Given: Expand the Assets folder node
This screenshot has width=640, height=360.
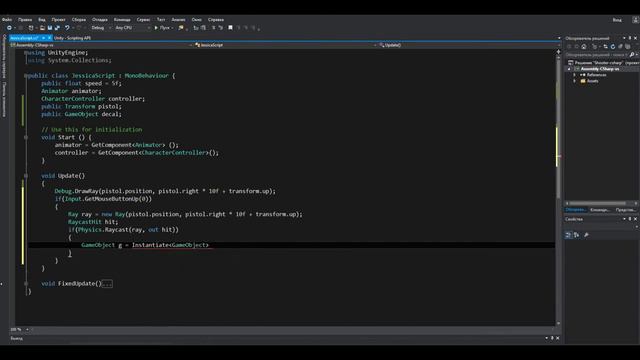Looking at the screenshot, I should [574, 81].
